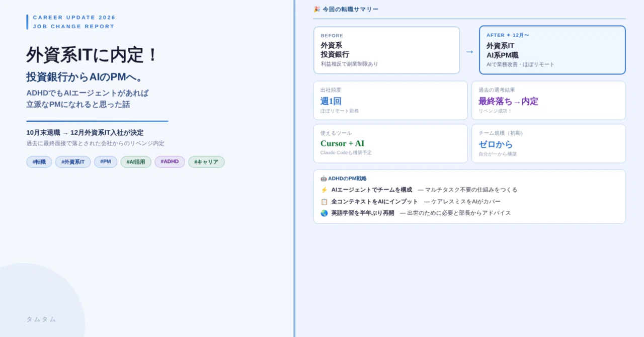The height and width of the screenshot is (337, 644).
Task: Click the 出社頻度 card label
Action: (x=331, y=90)
